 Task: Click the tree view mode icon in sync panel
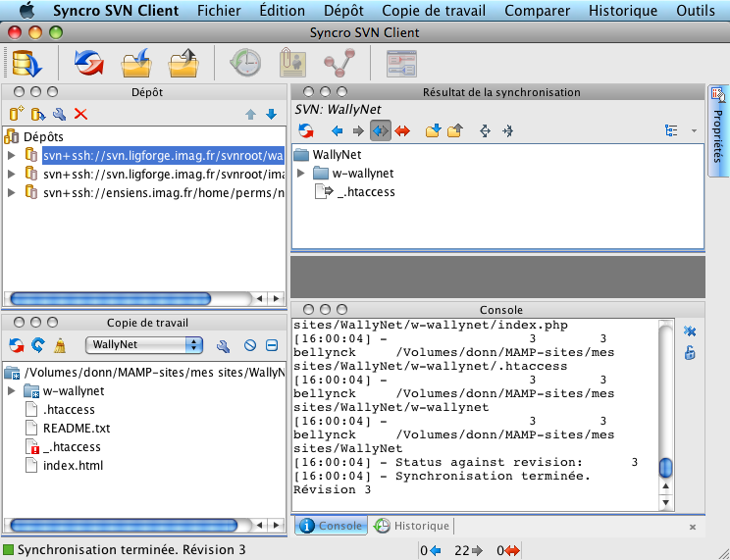click(671, 130)
